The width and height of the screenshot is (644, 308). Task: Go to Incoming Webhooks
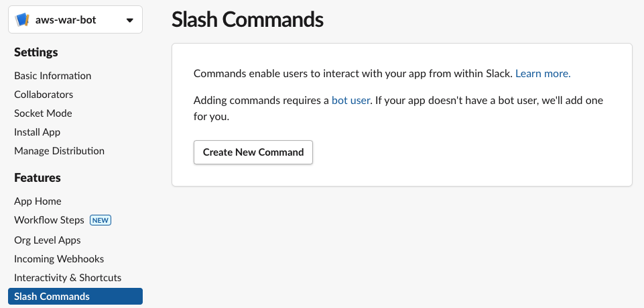(59, 259)
